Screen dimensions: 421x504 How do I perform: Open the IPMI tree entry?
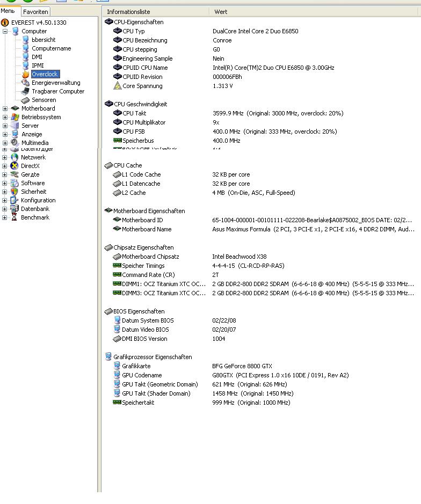pyautogui.click(x=38, y=65)
